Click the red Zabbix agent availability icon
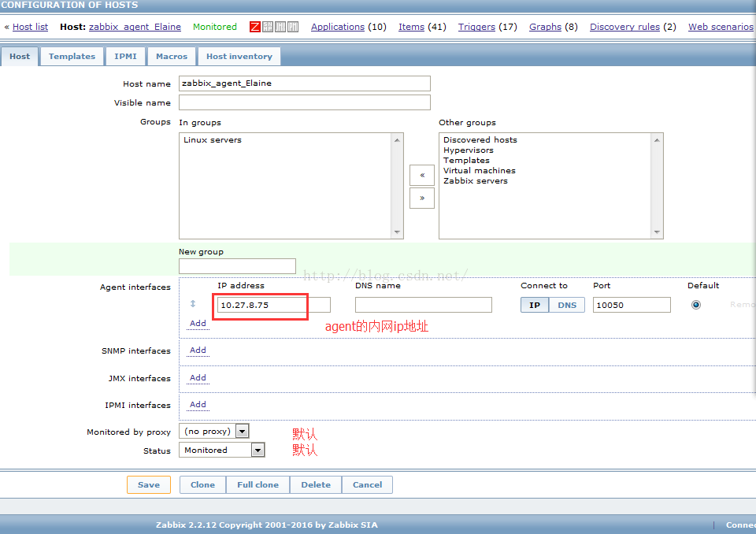 click(255, 27)
